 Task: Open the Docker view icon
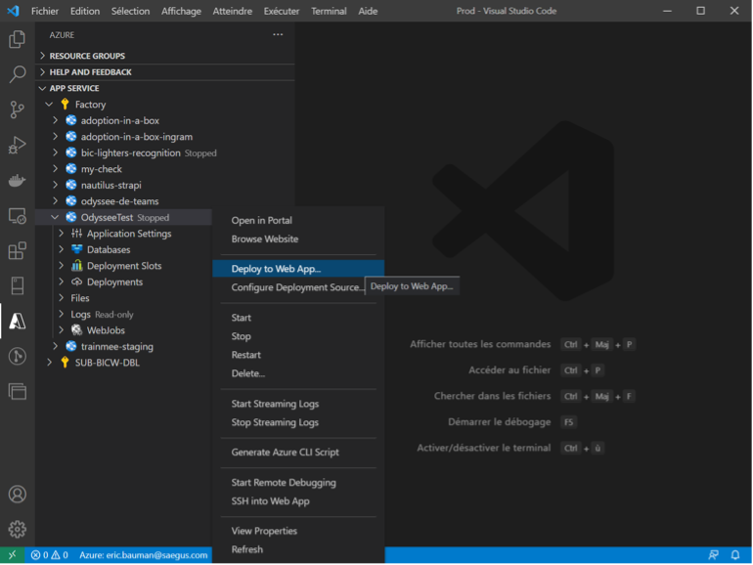(17, 180)
